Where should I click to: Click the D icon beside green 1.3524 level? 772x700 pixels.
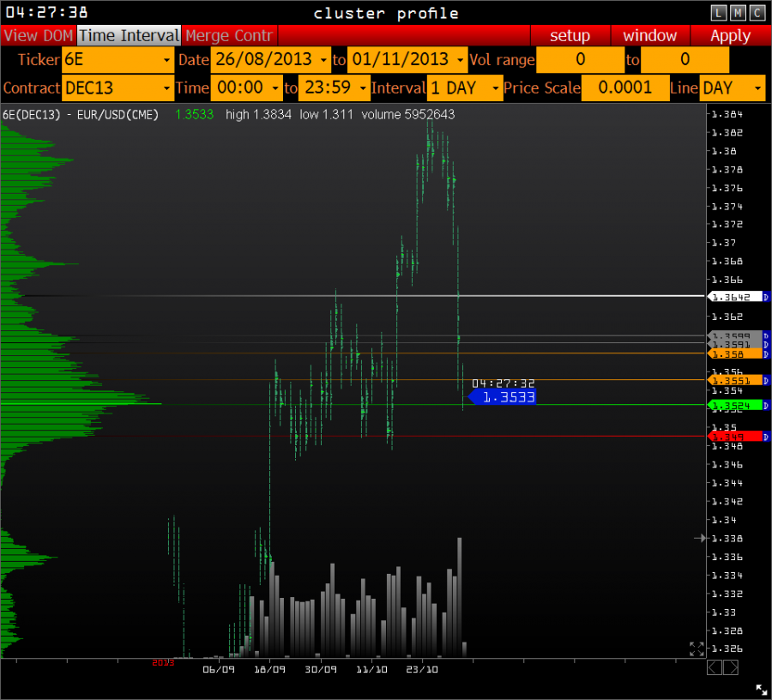(x=766, y=404)
